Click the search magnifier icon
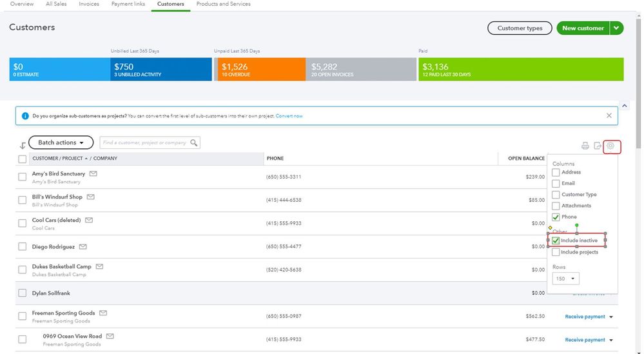Viewport: 644px width, 354px height. tap(194, 143)
